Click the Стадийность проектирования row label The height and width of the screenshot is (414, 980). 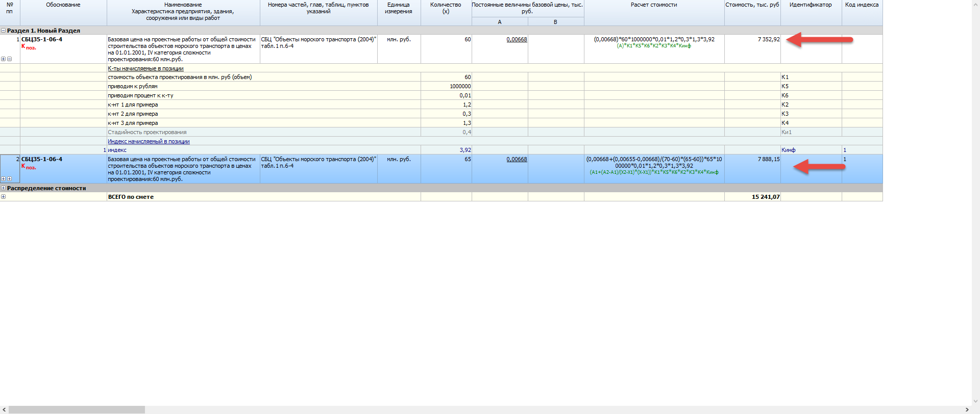tap(147, 132)
